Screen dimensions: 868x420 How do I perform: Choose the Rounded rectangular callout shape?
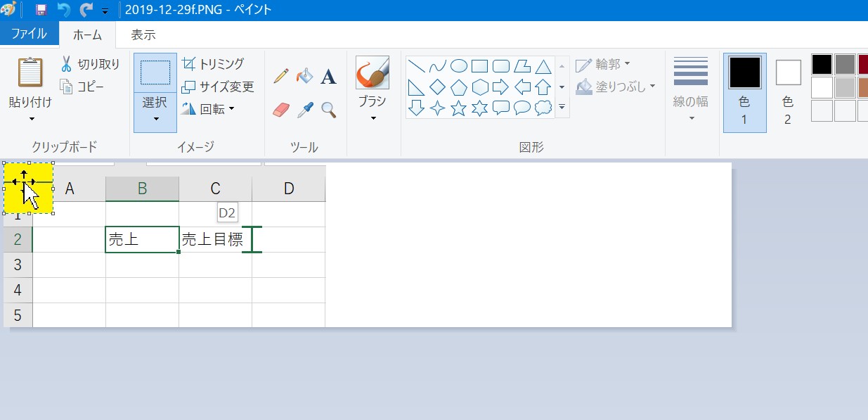coord(501,108)
